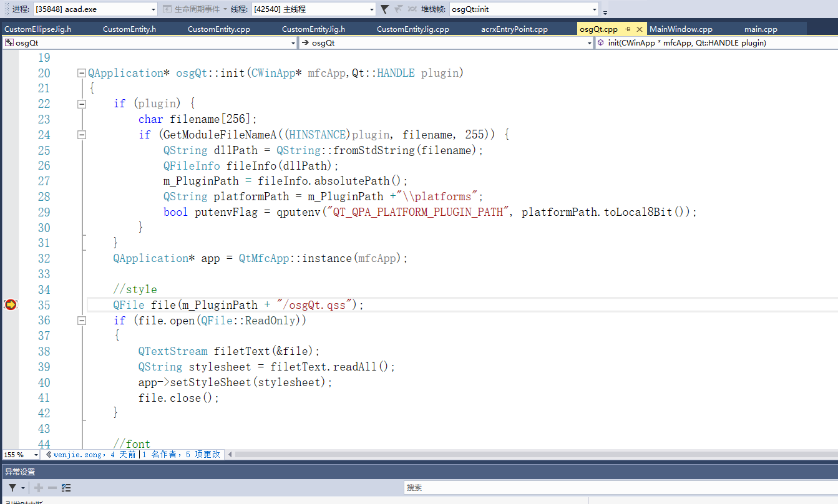838x504 pixels.
Task: Open the thread dropdown showing 42540
Action: click(x=314, y=9)
